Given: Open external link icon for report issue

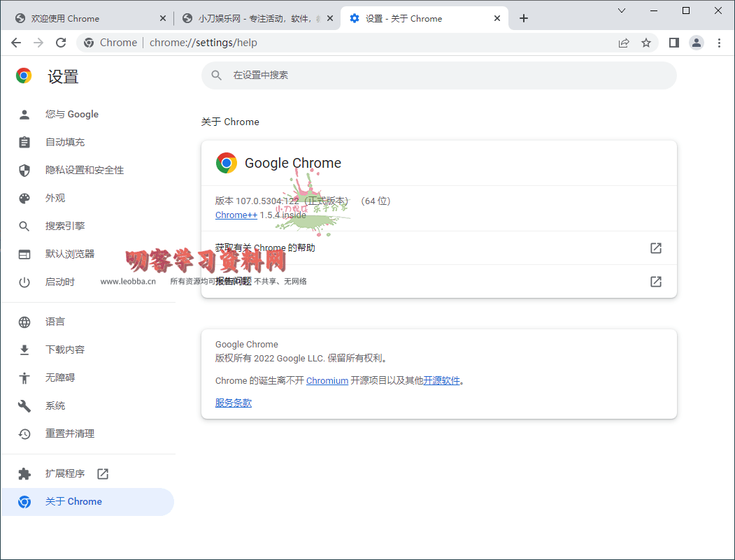Looking at the screenshot, I should tap(655, 282).
